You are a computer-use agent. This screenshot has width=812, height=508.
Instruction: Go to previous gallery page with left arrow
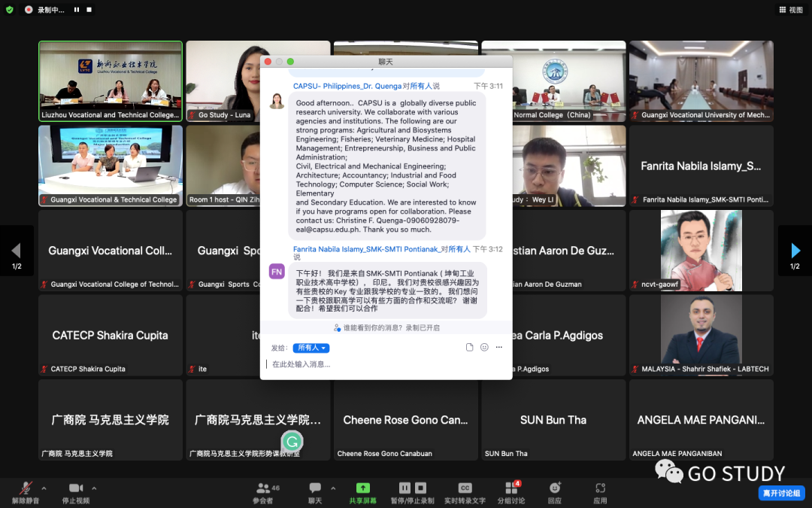17,251
